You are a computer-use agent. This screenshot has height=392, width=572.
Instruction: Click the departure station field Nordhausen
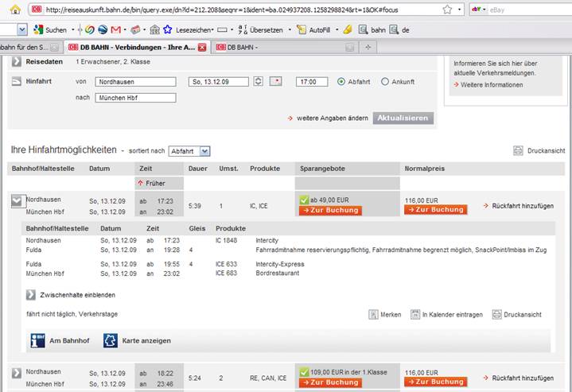tap(135, 81)
